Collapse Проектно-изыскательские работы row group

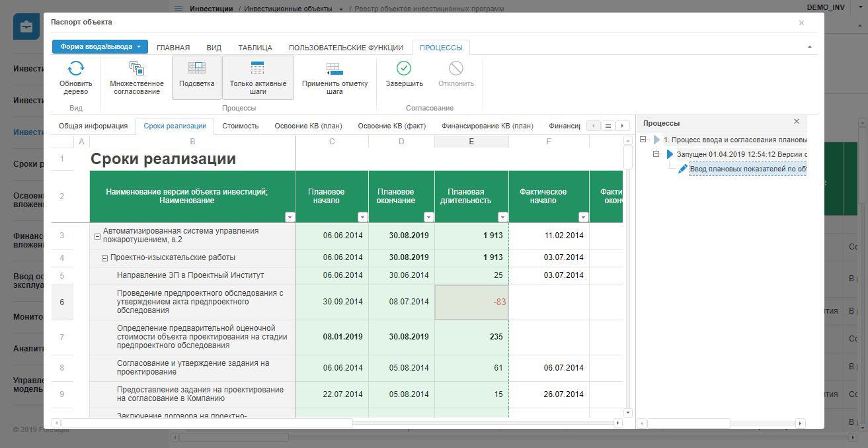[104, 258]
